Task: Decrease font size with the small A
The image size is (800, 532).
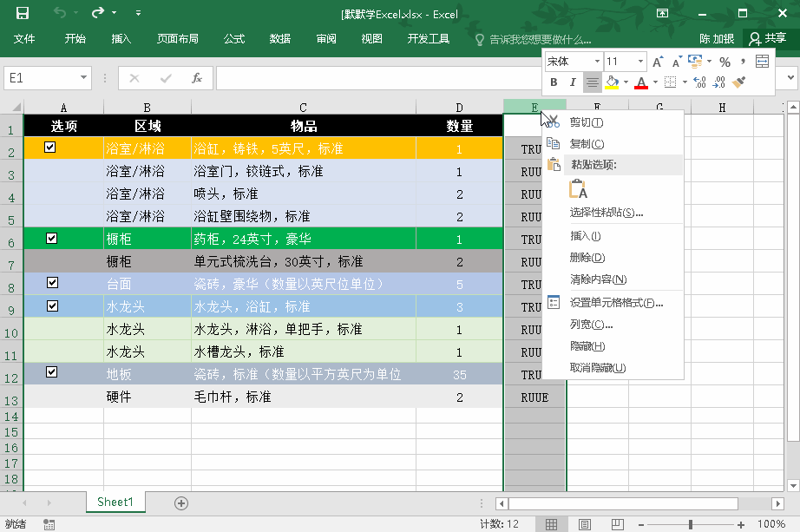Action: (x=677, y=62)
